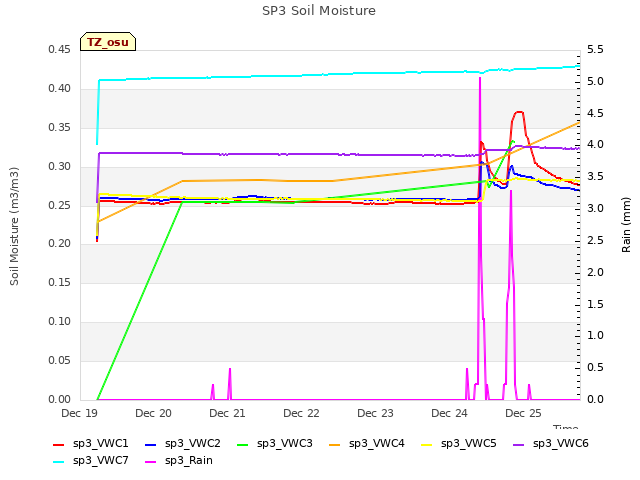Click the orange sp3_VWC4 legend swatch
640x480 pixels.
pyautogui.click(x=335, y=444)
